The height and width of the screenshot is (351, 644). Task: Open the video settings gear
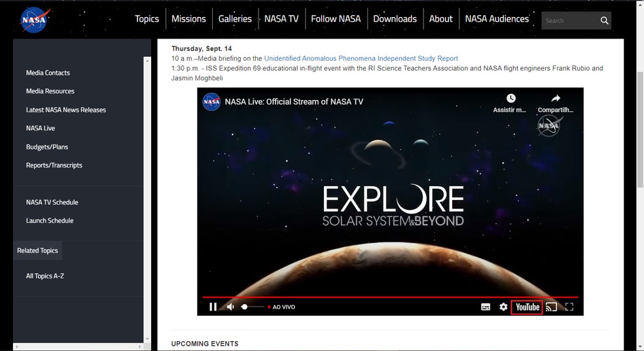pyautogui.click(x=503, y=307)
